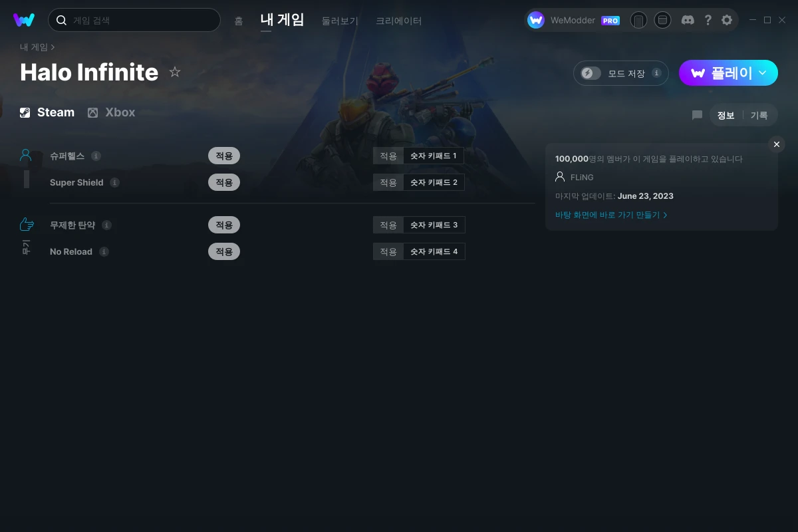
Task: Switch to the Xbox platform tab
Action: (111, 112)
